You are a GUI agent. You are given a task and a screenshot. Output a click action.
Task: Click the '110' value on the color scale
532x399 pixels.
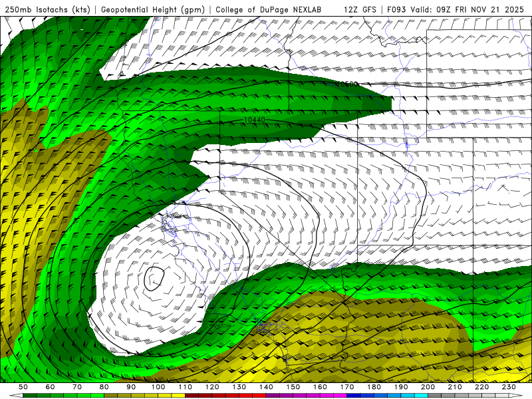click(186, 387)
